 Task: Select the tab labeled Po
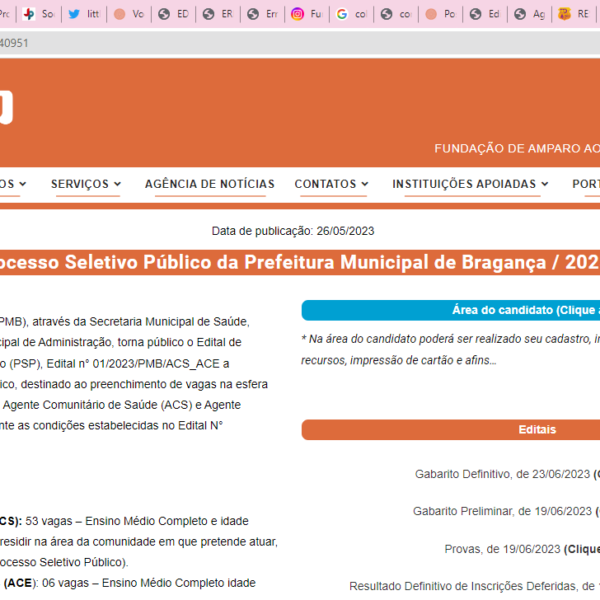point(440,14)
